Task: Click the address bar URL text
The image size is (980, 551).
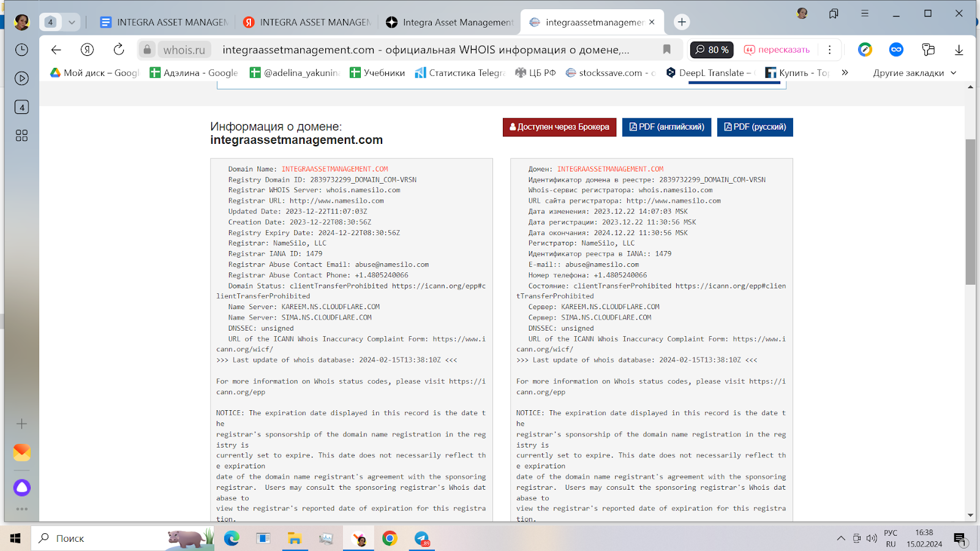Action: click(426, 50)
